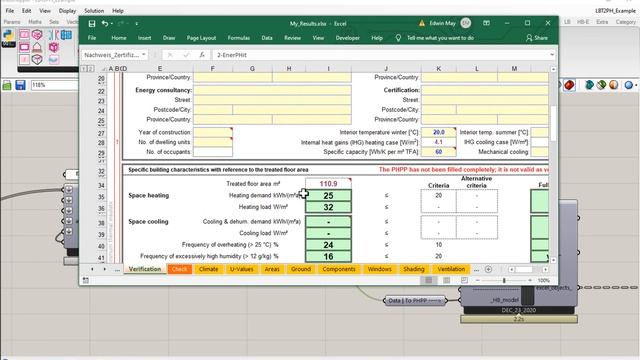Screen dimensions: 640x360
Task: Switch to the U-Values sheet tab
Action: 242,269
